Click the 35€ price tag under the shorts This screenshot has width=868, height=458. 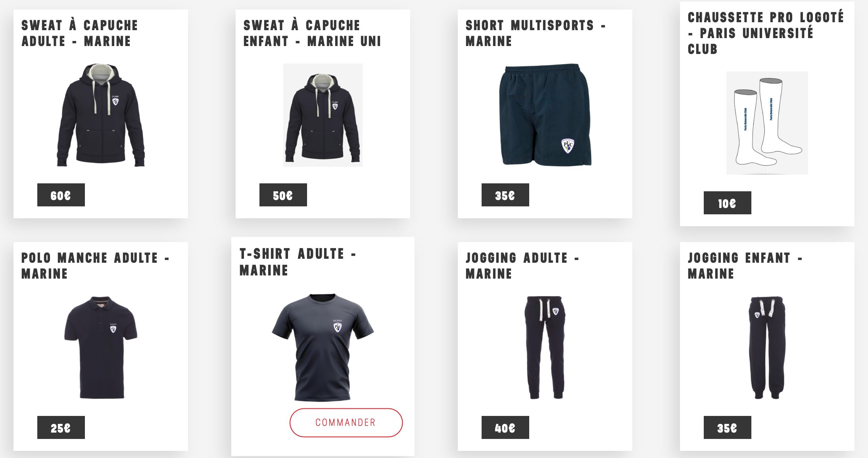coord(505,195)
